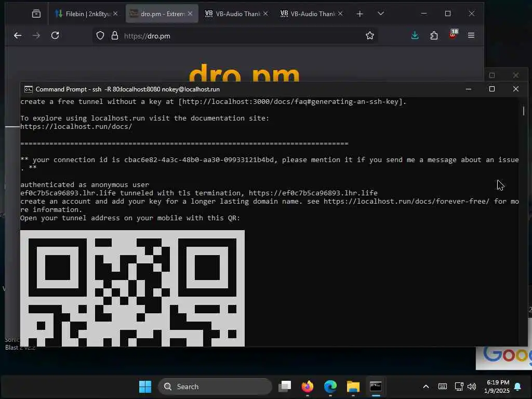Maximize the Firefox window
This screenshot has width=532, height=399.
[448, 14]
